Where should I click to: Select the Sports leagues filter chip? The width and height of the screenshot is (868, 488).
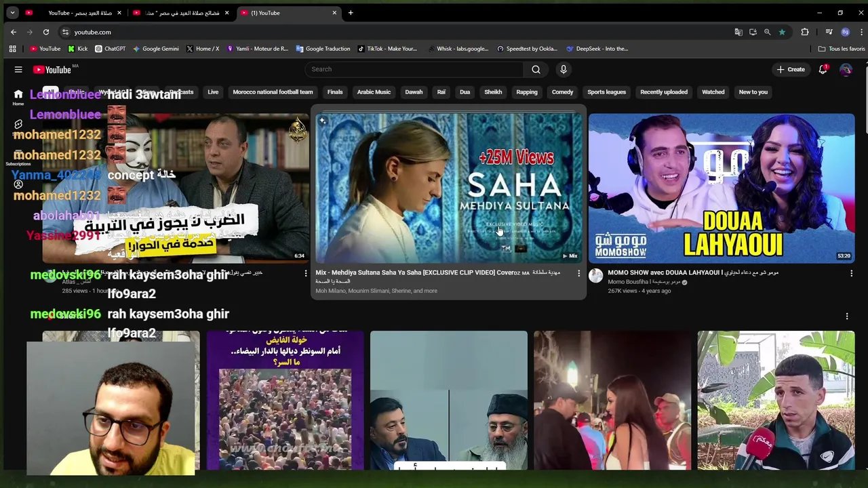(x=606, y=92)
